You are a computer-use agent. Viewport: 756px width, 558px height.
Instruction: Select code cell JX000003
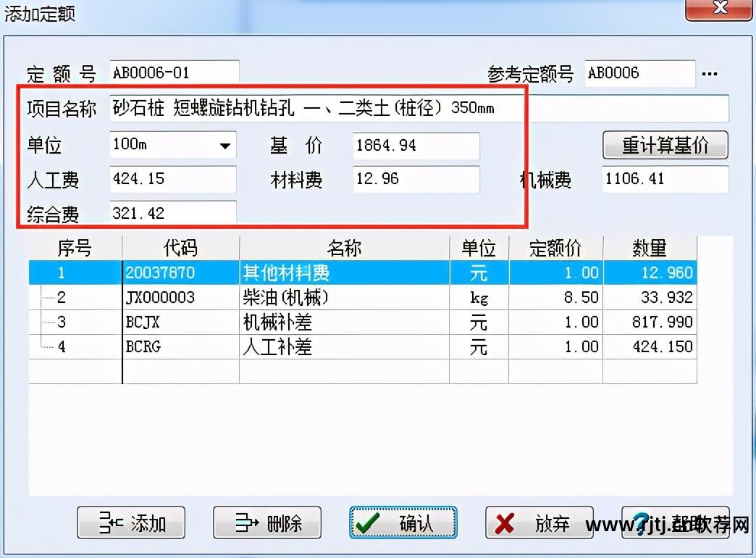181,297
